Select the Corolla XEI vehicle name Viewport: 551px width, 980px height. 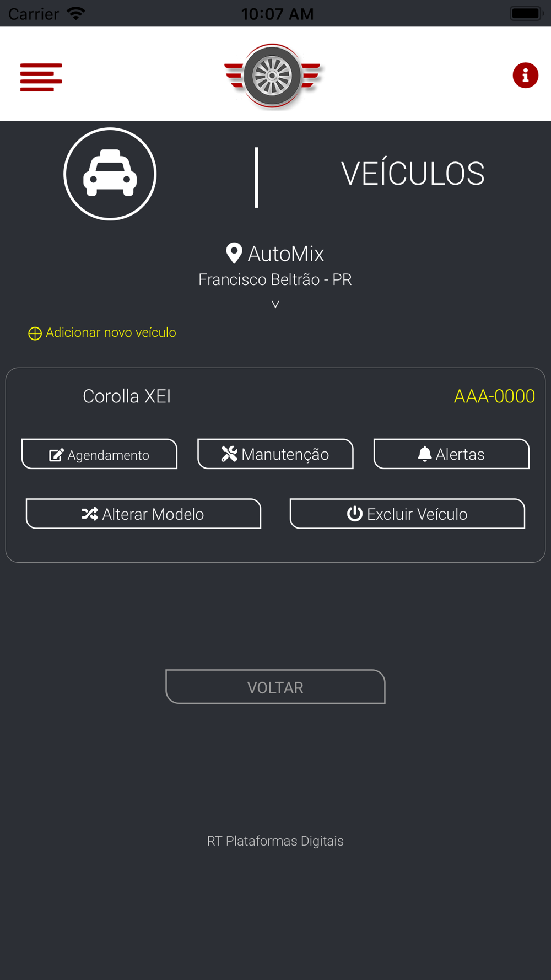point(127,396)
